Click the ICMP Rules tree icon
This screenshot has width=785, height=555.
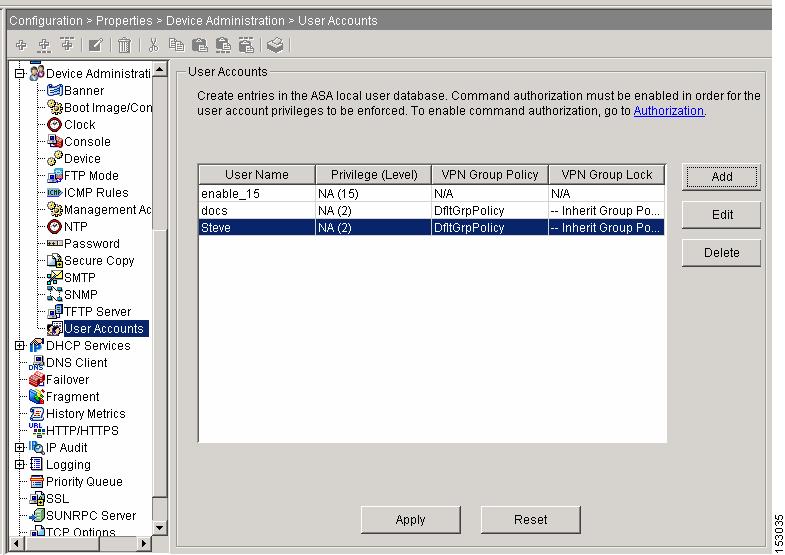(x=55, y=193)
